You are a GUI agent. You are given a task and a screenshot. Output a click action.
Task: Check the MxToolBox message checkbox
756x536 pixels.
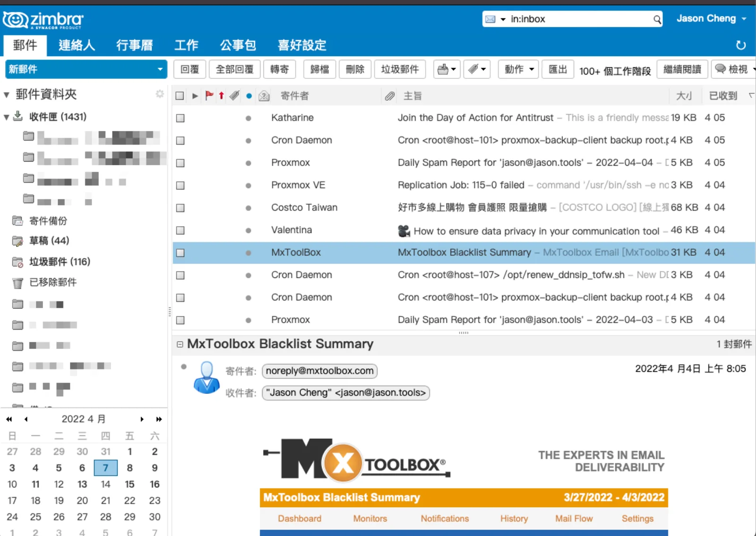pyautogui.click(x=180, y=253)
